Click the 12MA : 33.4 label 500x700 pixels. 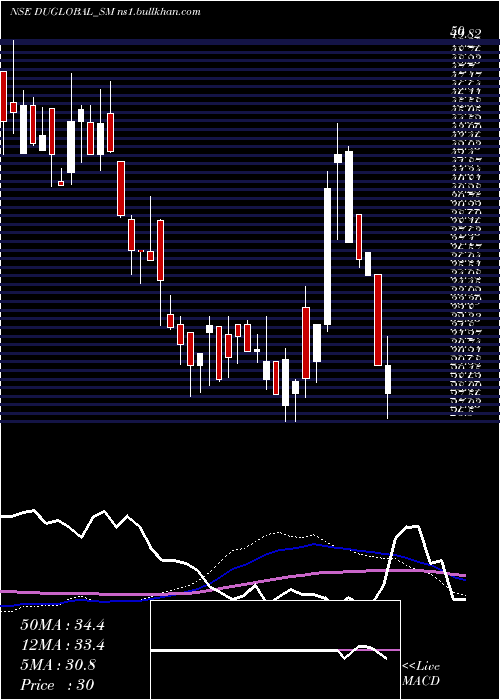(62, 645)
